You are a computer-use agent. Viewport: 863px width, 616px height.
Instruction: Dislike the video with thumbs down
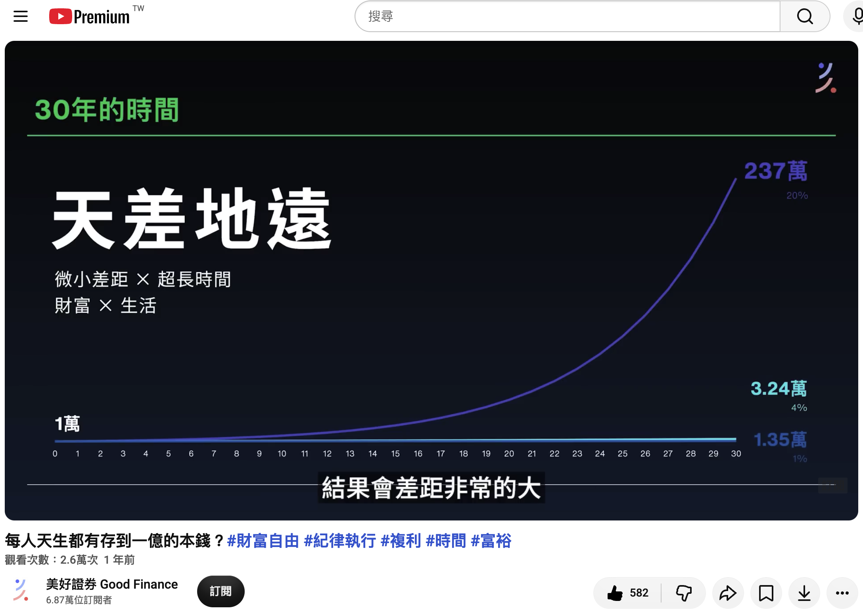coord(683,593)
